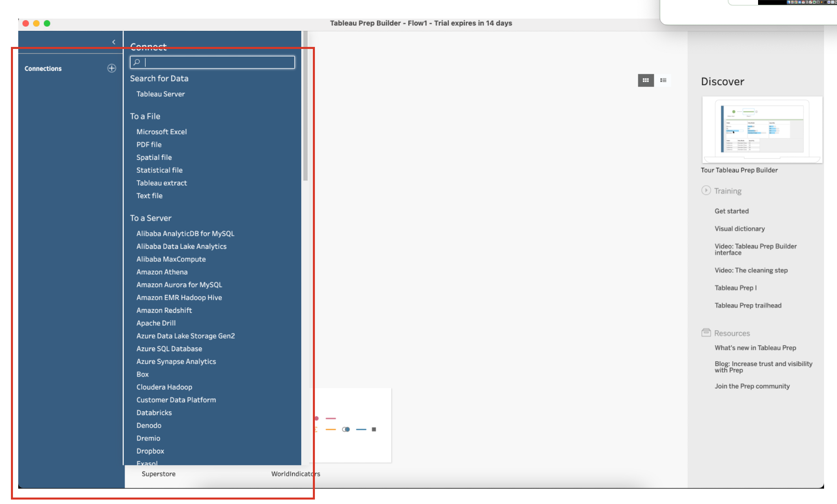Open Video: Tableau Prep Builder interface
This screenshot has height=504, width=837.
pyautogui.click(x=755, y=250)
